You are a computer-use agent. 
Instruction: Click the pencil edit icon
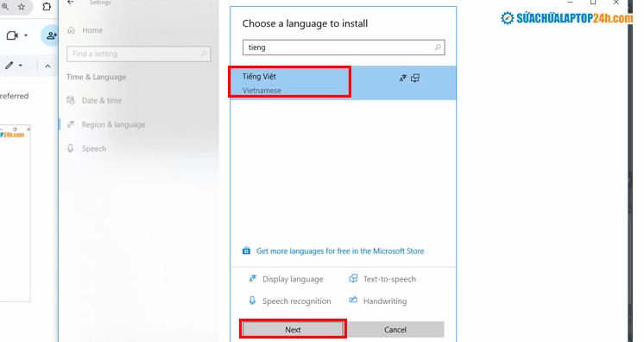click(9, 66)
